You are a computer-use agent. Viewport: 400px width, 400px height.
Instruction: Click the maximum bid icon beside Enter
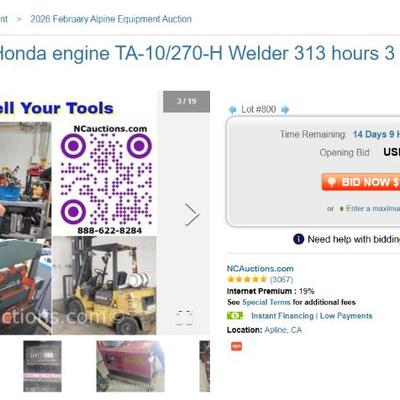pos(341,209)
